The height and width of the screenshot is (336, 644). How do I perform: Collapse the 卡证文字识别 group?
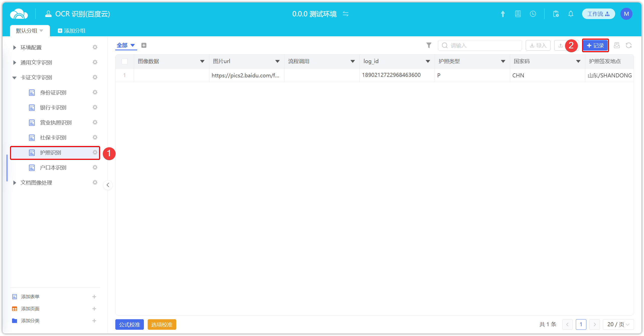click(15, 78)
